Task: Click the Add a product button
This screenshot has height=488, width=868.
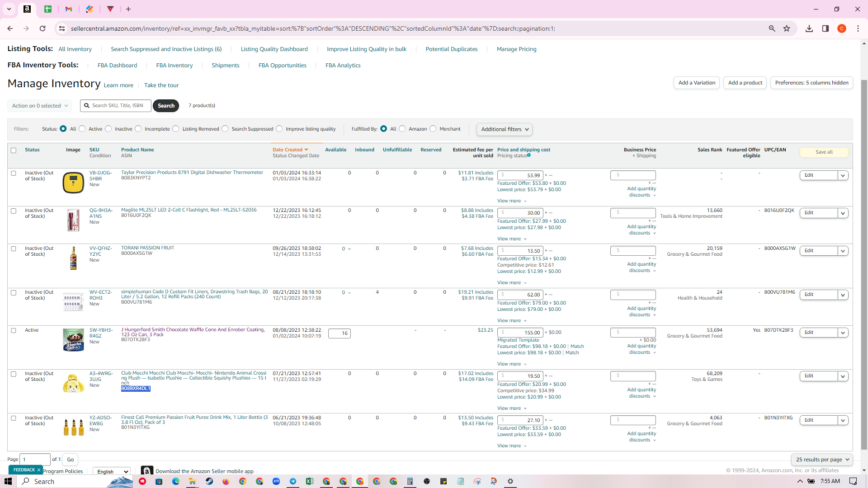Action: [x=745, y=83]
